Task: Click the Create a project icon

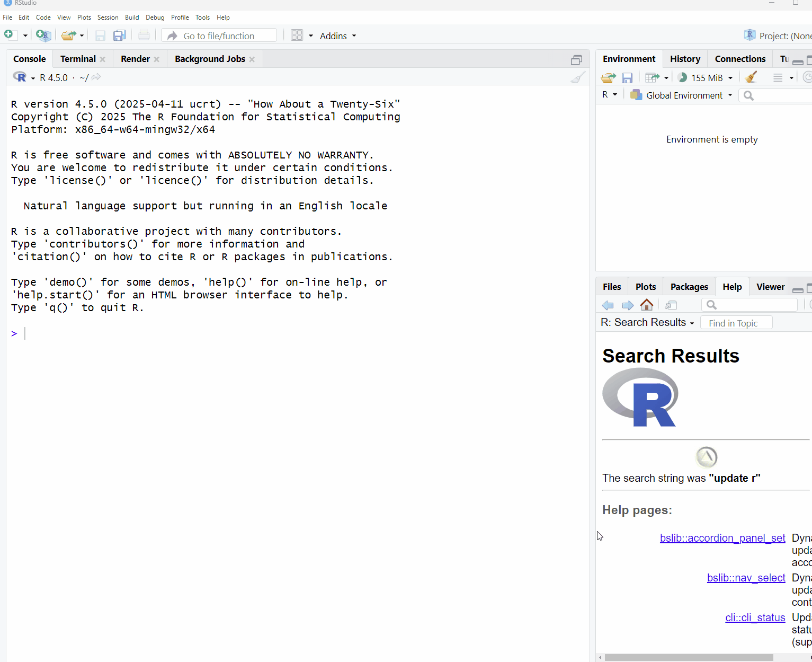Action: coord(43,36)
